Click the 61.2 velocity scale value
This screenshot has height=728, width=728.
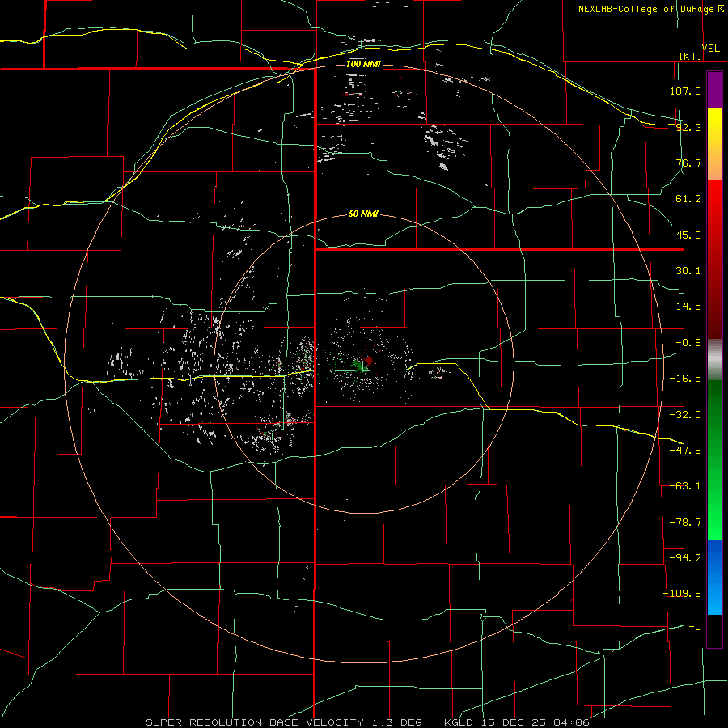click(x=688, y=199)
